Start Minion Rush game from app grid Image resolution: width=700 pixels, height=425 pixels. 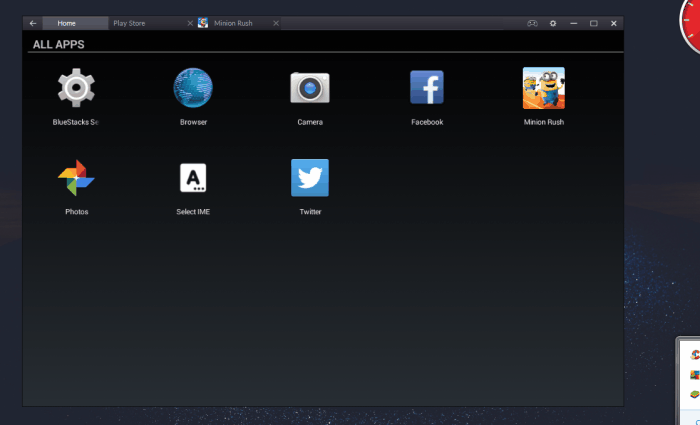(x=544, y=88)
